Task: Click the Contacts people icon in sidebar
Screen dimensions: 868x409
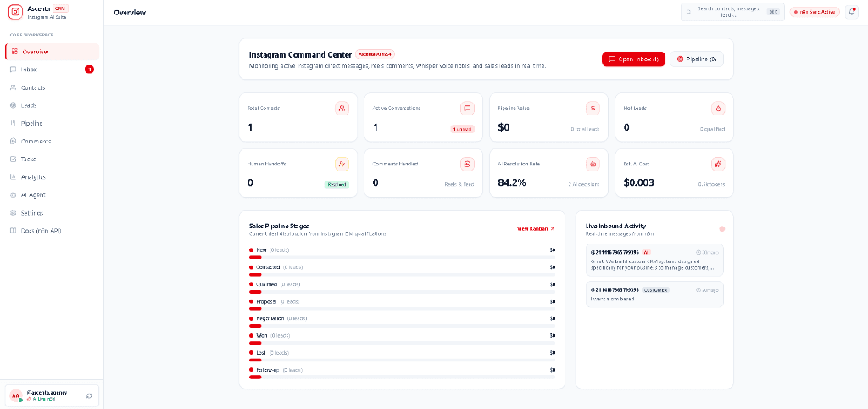Action: [14, 87]
